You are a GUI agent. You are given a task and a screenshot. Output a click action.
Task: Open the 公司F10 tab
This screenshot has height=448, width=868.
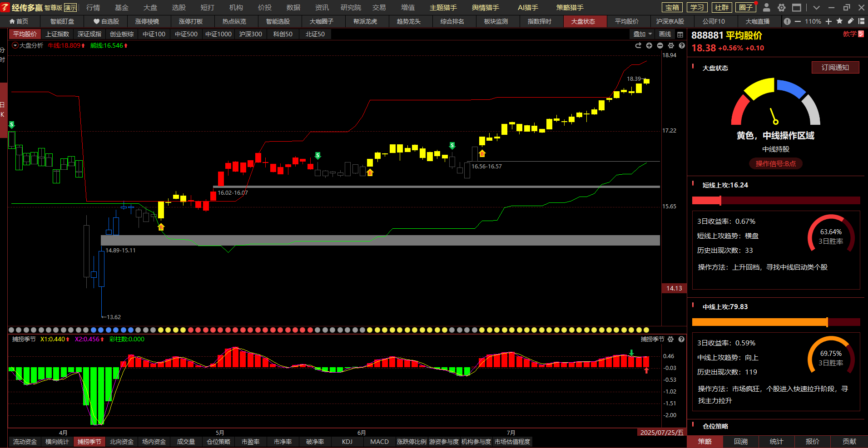click(714, 21)
